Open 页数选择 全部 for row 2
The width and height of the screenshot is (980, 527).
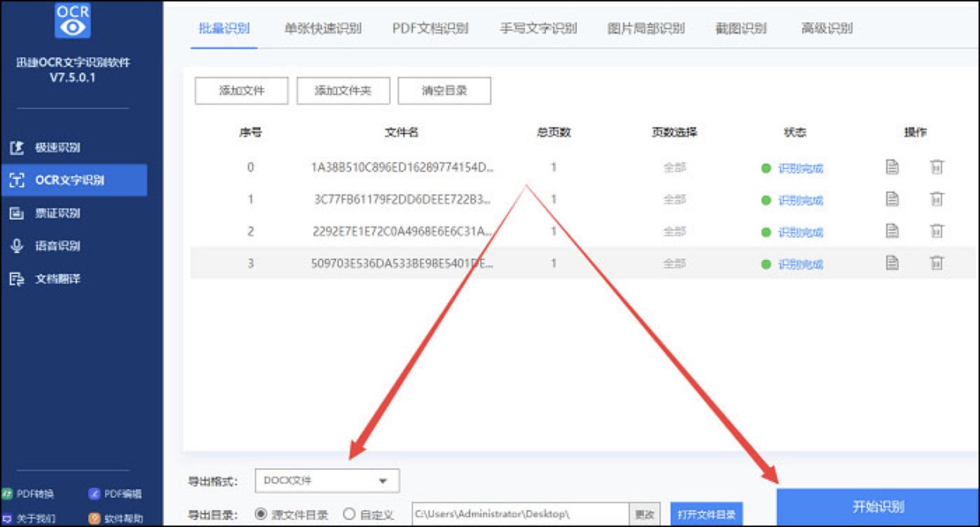click(x=674, y=231)
